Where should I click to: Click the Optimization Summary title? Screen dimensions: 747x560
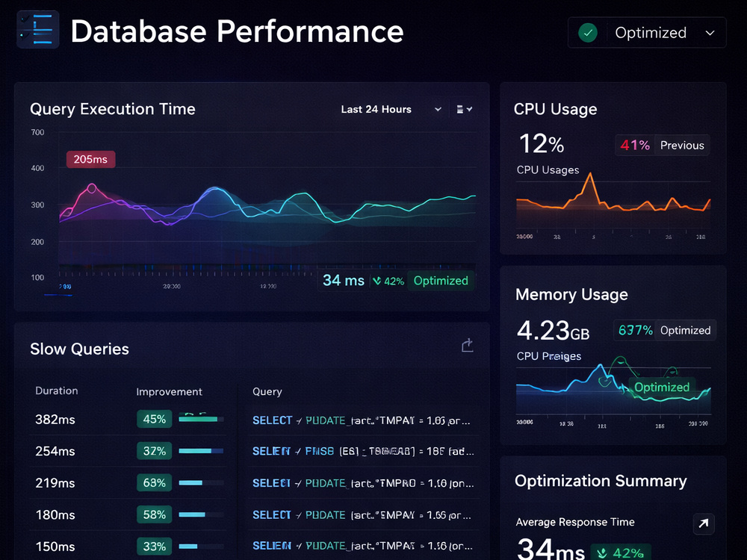point(601,481)
